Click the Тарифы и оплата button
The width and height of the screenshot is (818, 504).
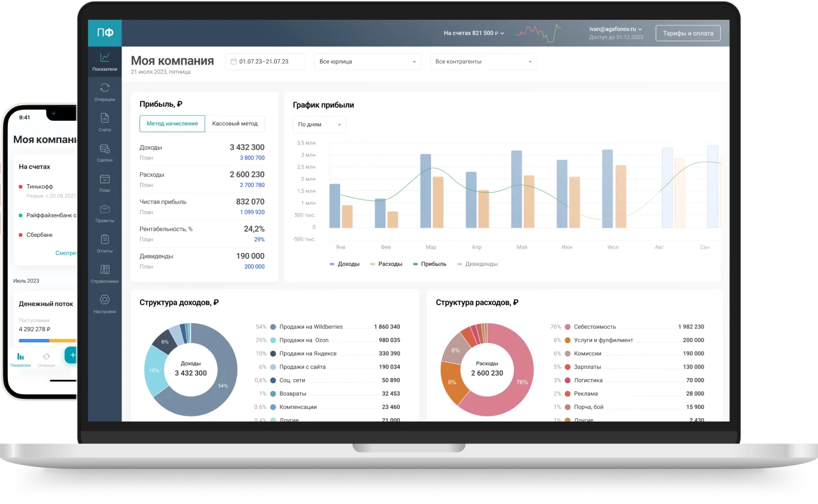688,33
